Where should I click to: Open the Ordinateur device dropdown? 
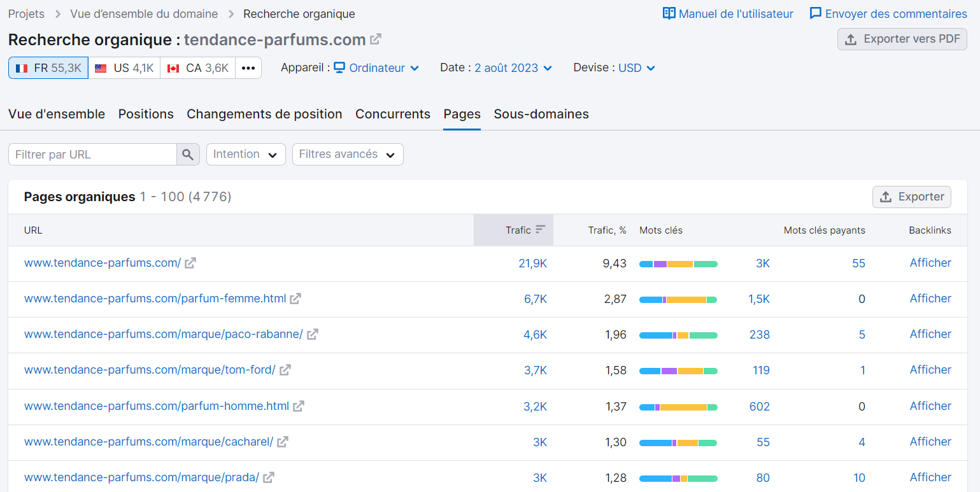coord(376,68)
